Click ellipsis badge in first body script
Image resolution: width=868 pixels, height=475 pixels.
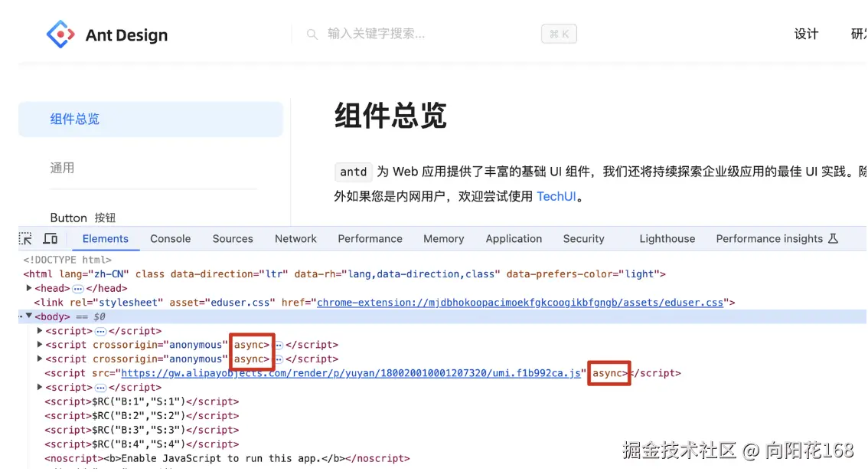100,332
